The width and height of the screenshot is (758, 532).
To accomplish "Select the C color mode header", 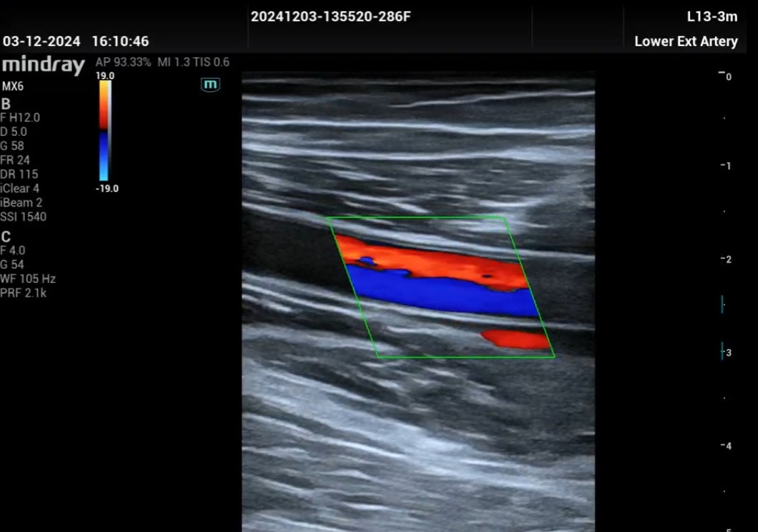I will tap(6, 236).
